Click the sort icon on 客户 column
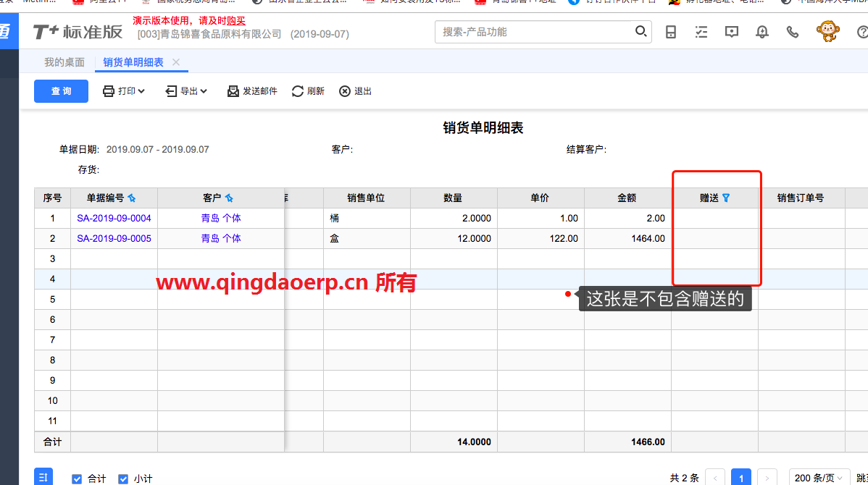This screenshot has width=868, height=485. pos(229,198)
